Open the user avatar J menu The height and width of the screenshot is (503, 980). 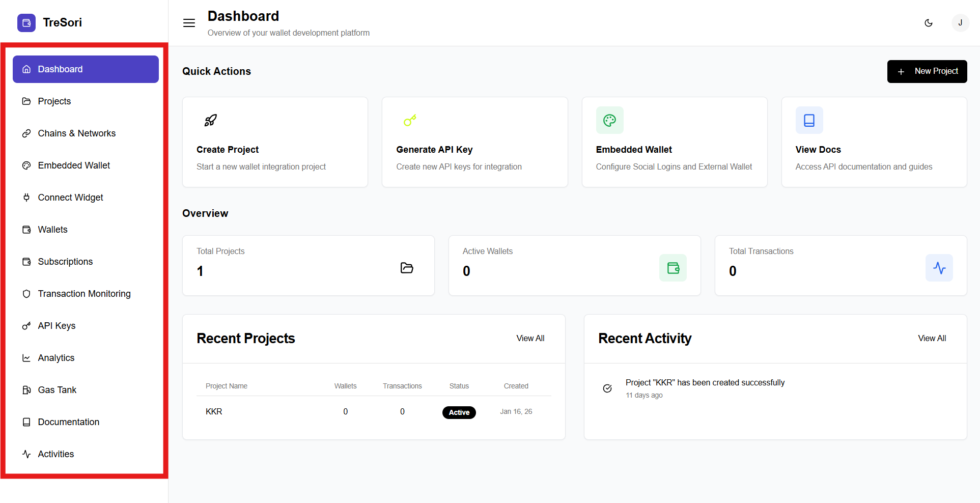(960, 23)
